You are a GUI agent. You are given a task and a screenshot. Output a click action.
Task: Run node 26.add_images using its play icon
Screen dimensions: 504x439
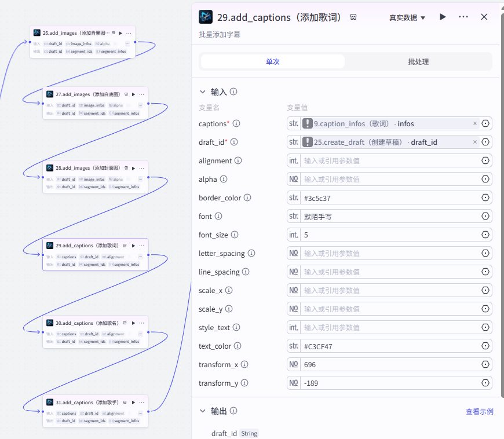click(x=121, y=33)
